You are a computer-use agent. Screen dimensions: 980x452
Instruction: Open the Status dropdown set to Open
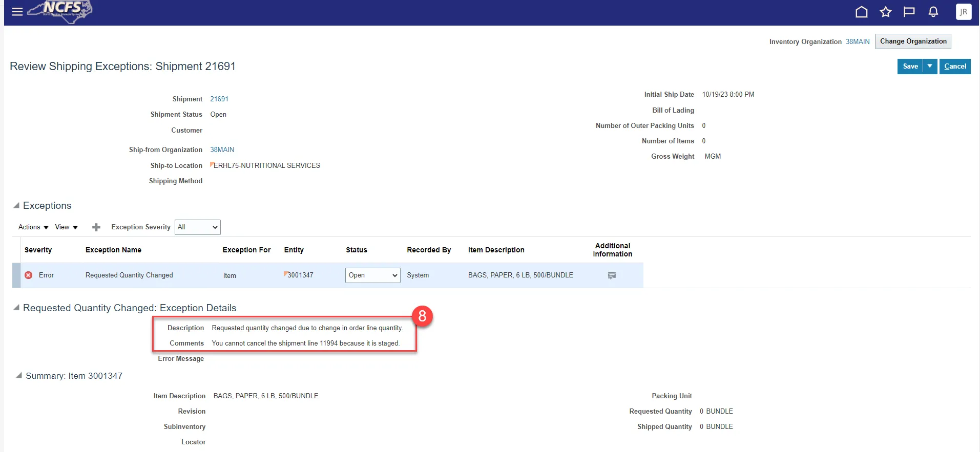tap(372, 275)
